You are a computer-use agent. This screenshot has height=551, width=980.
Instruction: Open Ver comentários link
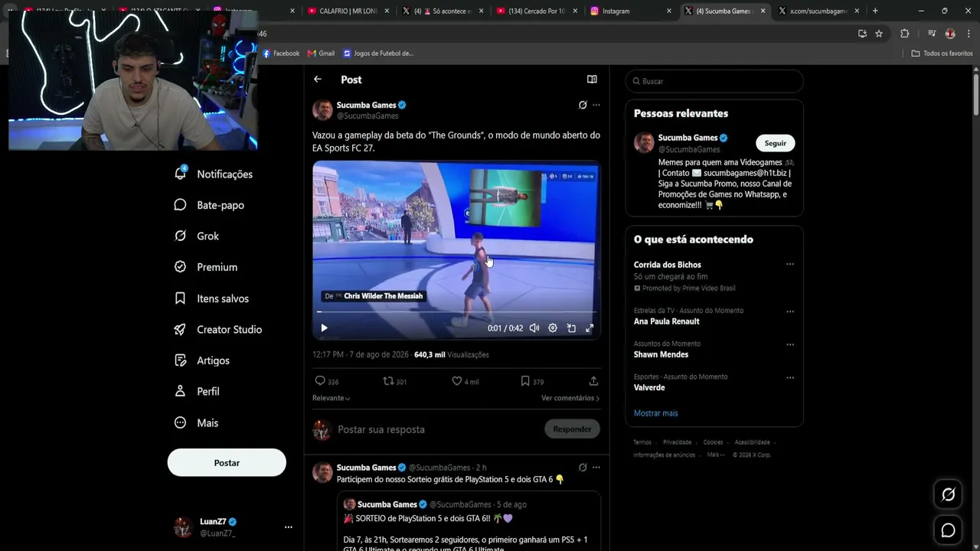click(x=570, y=398)
